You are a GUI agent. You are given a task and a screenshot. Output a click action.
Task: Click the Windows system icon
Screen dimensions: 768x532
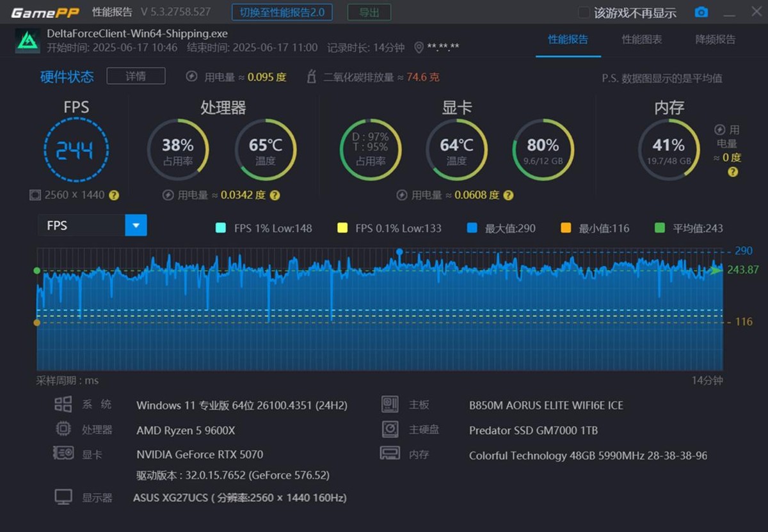click(x=63, y=404)
